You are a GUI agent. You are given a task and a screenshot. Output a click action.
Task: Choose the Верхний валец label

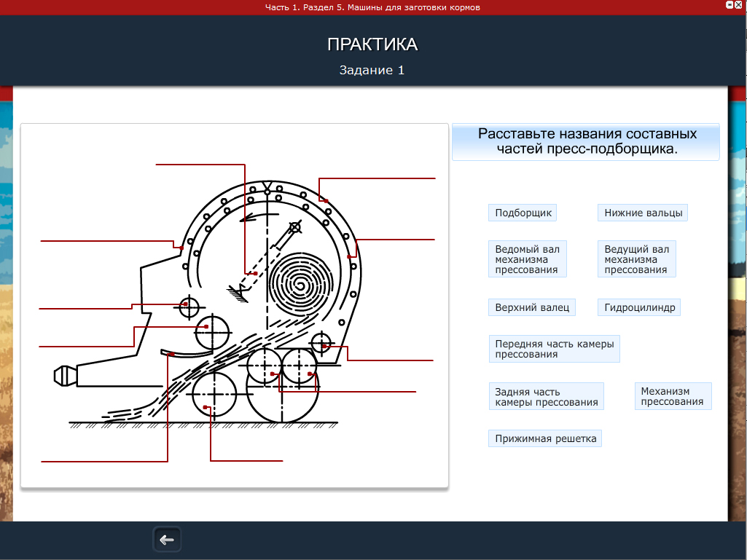coord(531,307)
